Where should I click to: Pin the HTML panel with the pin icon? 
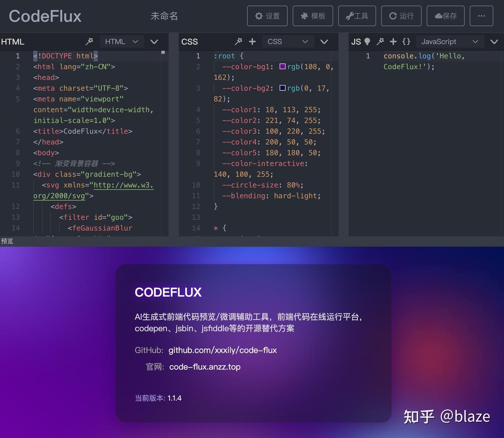89,41
